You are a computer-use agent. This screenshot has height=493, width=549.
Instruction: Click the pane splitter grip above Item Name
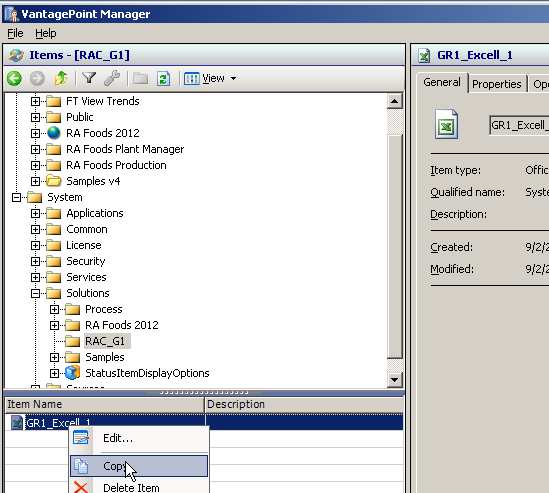pos(204,392)
